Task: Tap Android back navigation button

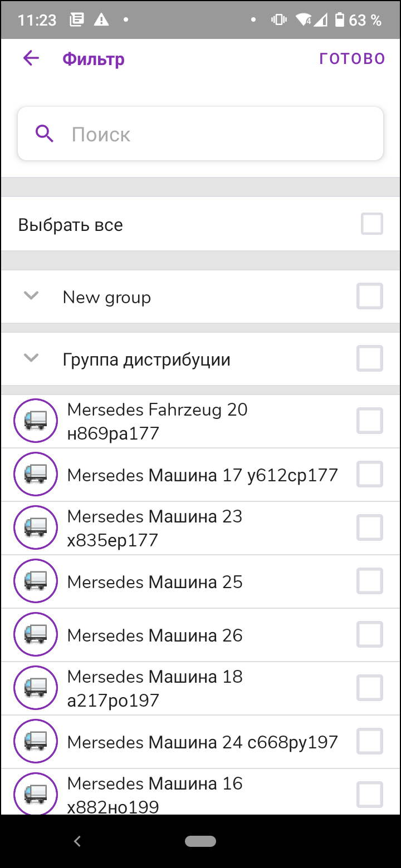Action: (x=77, y=841)
